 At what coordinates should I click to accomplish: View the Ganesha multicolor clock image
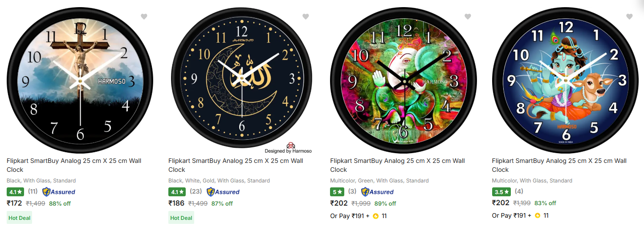point(404,80)
